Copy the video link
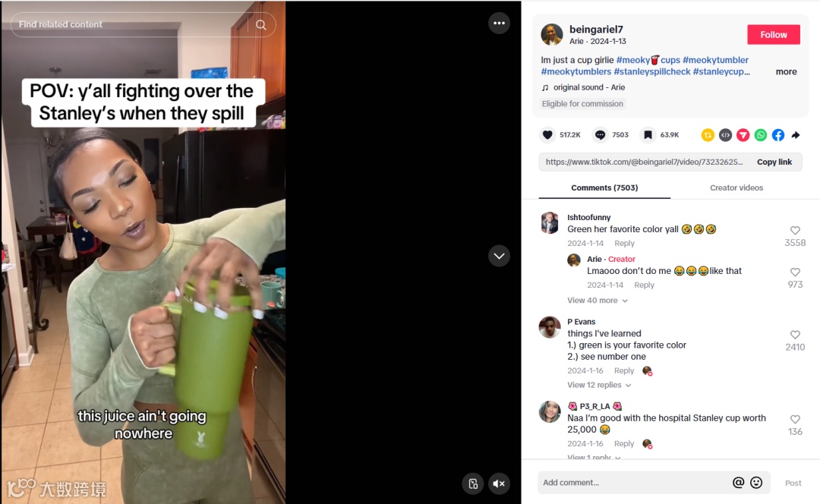 tap(774, 162)
